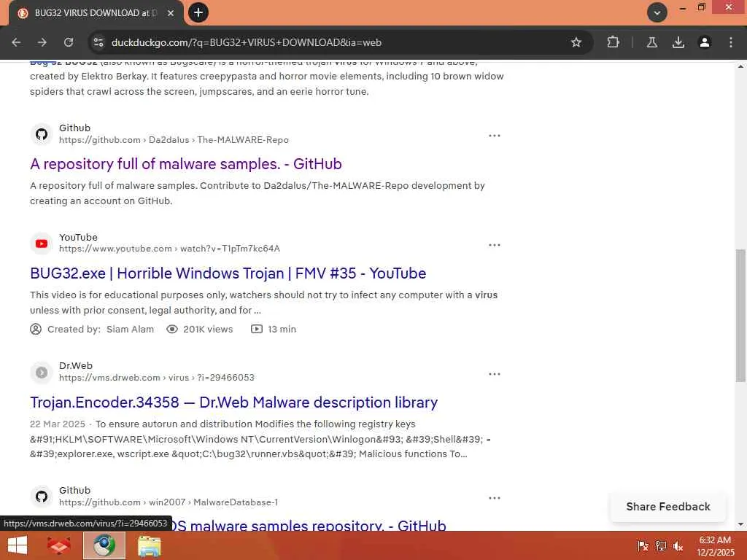
Task: Open a new browser tab
Action: pos(198,12)
